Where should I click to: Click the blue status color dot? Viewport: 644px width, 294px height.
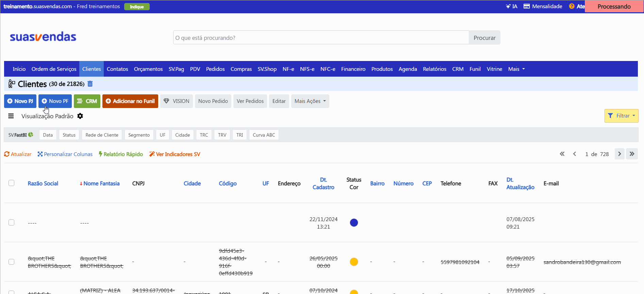tap(354, 222)
